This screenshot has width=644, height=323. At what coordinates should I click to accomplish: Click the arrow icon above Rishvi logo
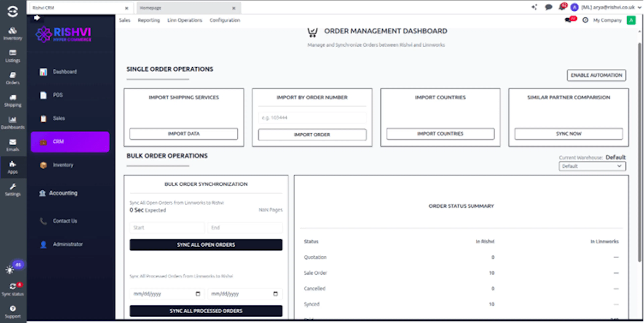37,18
